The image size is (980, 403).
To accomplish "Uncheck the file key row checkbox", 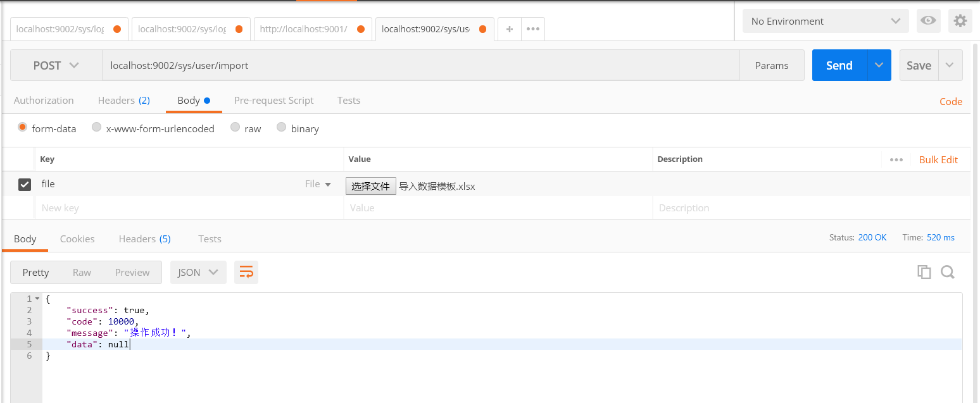I will (x=25, y=184).
